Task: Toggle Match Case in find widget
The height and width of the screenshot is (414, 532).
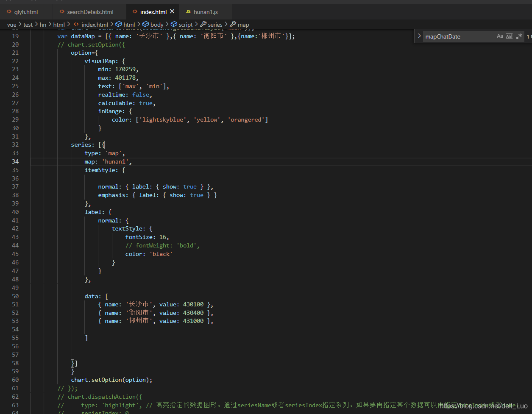Action: click(x=500, y=36)
